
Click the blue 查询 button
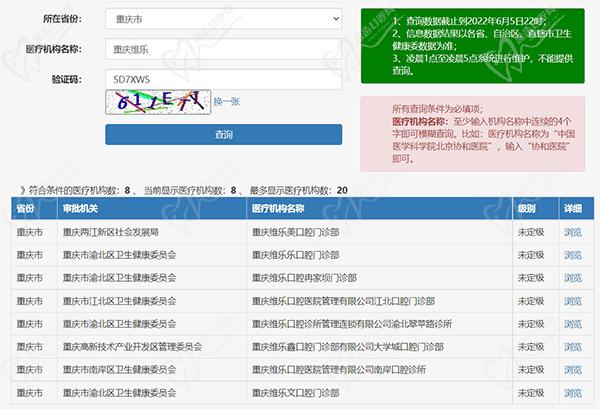coord(223,134)
